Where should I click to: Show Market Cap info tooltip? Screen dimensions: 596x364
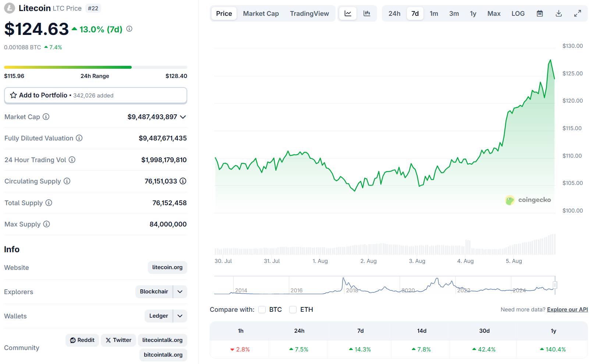[x=46, y=117]
